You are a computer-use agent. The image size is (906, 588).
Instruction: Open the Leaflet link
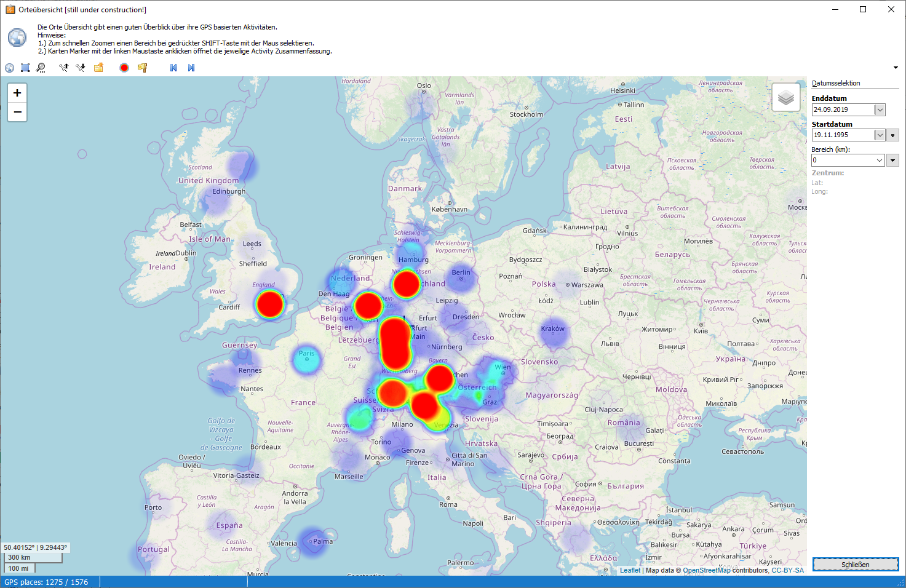pyautogui.click(x=630, y=570)
